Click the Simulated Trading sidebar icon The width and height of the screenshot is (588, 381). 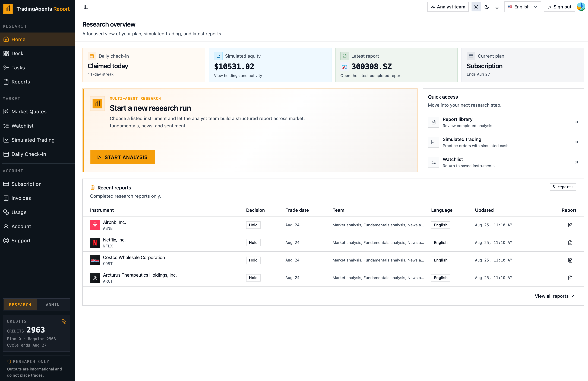click(6, 140)
